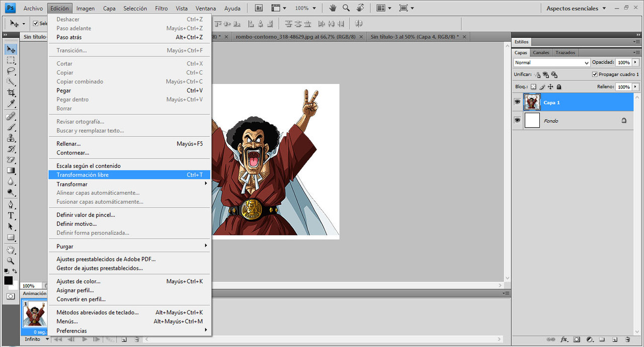644x347 pixels.
Task: Click the lock image pixels brush icon
Action: click(542, 87)
